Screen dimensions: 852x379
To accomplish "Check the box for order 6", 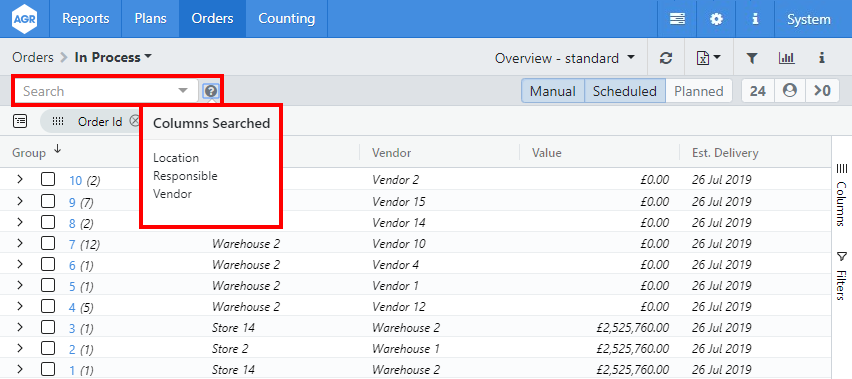I will coord(48,264).
